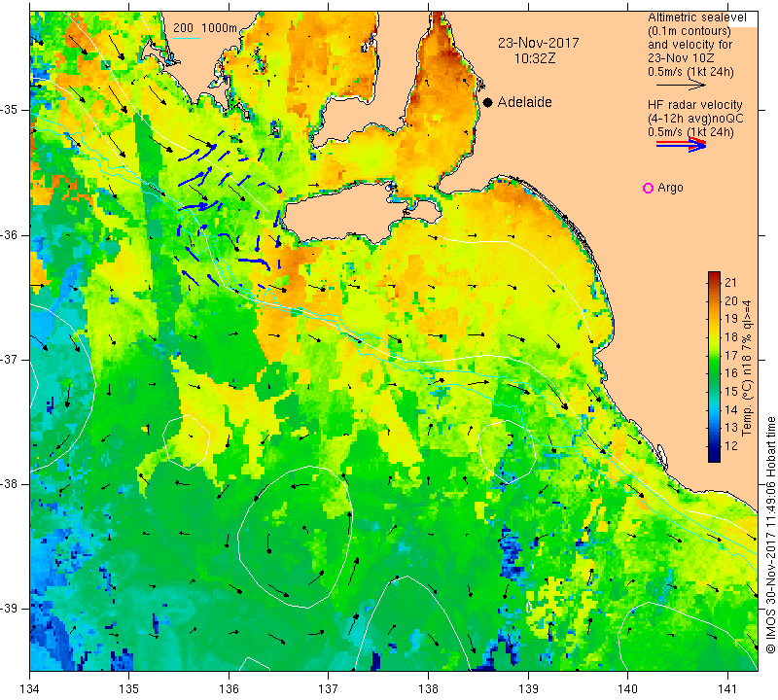This screenshot has width=778, height=700.
Task: Click the 14 value on temperature colorbar
Action: (x=731, y=409)
